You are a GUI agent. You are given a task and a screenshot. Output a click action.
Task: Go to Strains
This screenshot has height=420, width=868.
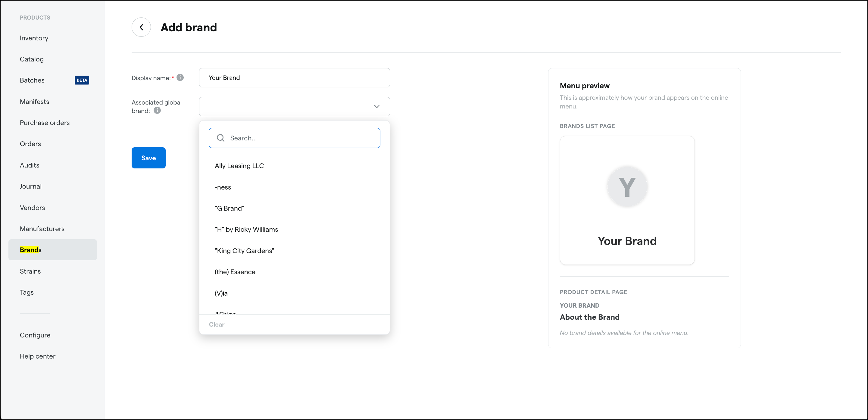(x=30, y=271)
